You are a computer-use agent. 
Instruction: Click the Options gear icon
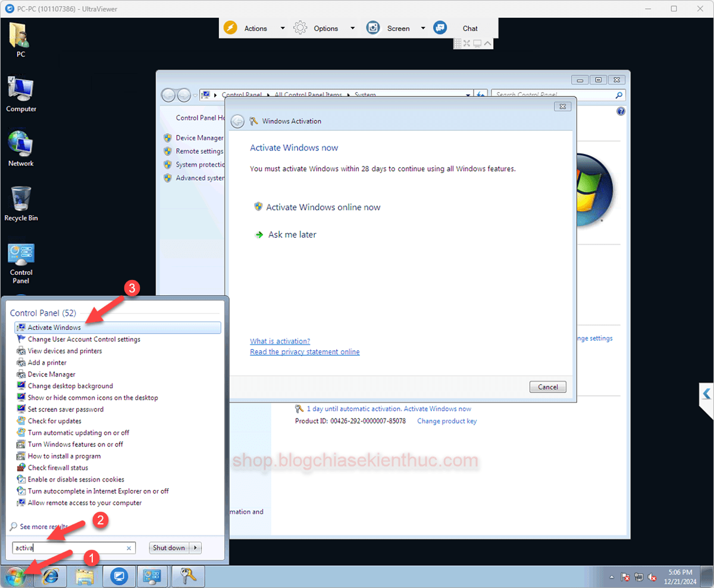pos(300,28)
